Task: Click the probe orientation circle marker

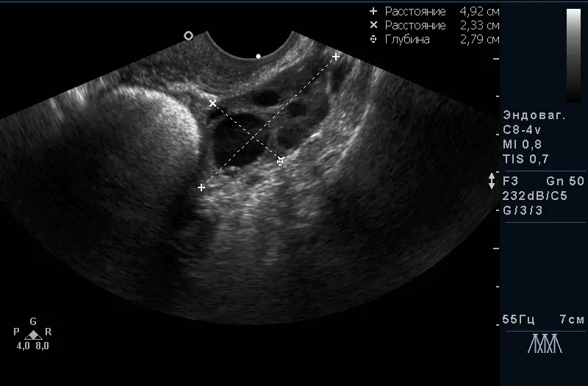Action: point(189,35)
